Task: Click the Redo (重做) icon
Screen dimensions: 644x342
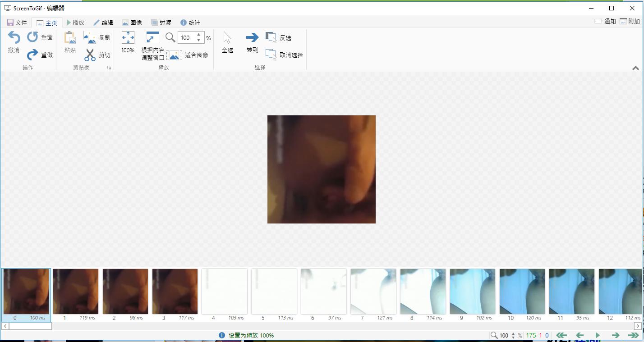Action: pyautogui.click(x=32, y=55)
